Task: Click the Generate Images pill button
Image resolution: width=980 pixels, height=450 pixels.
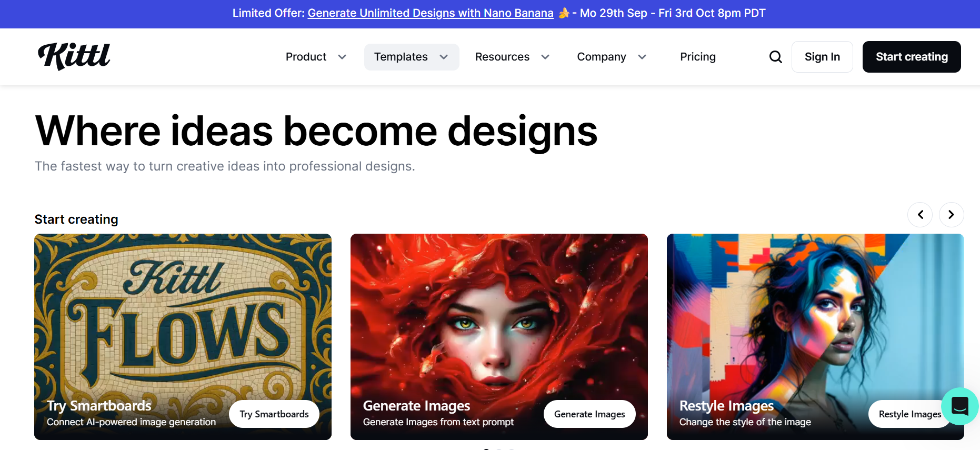Action: [x=589, y=414]
